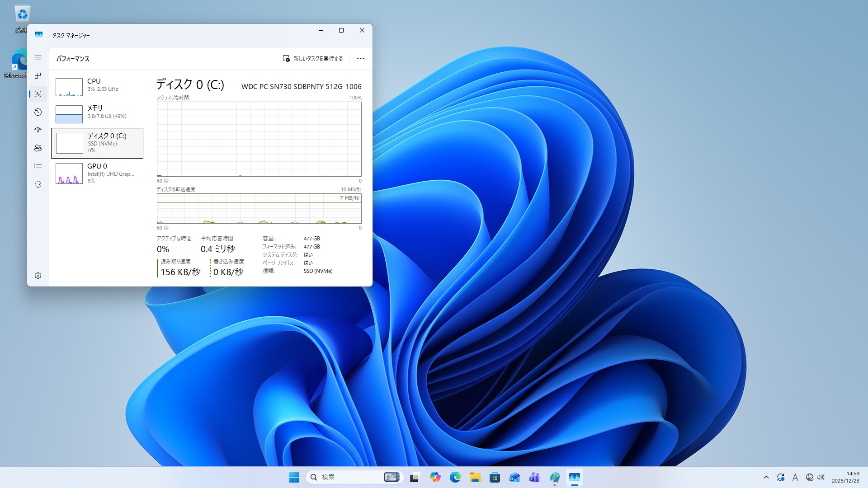Select the GPU 0 performance item
Viewport: 868px width, 488px height.
click(97, 173)
